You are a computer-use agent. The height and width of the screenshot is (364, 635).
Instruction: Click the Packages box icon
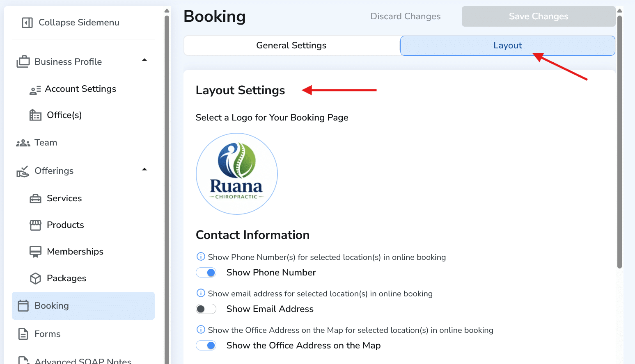tap(35, 278)
